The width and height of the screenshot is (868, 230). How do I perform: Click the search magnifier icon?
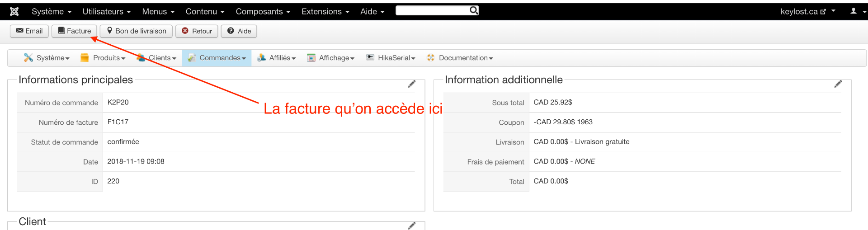click(x=473, y=10)
